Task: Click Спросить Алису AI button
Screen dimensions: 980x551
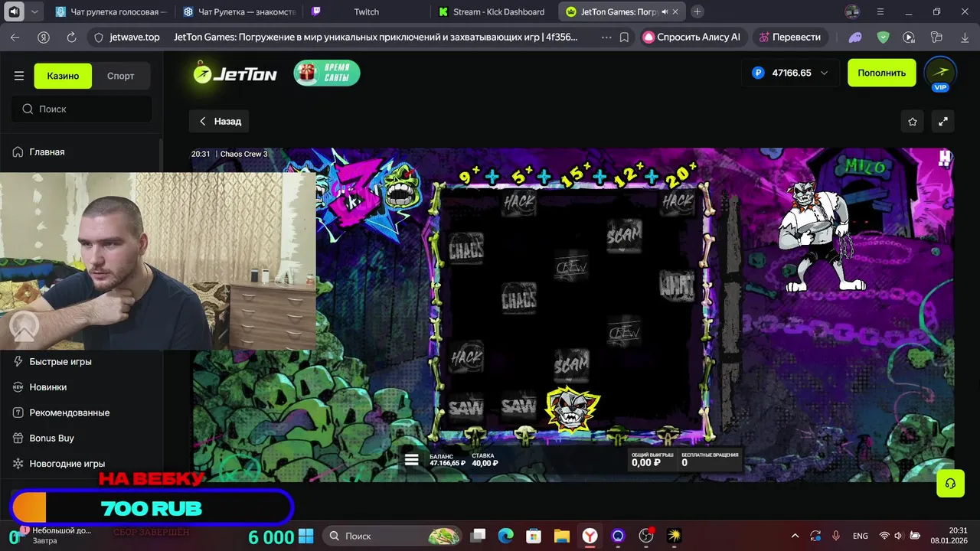Action: click(691, 37)
